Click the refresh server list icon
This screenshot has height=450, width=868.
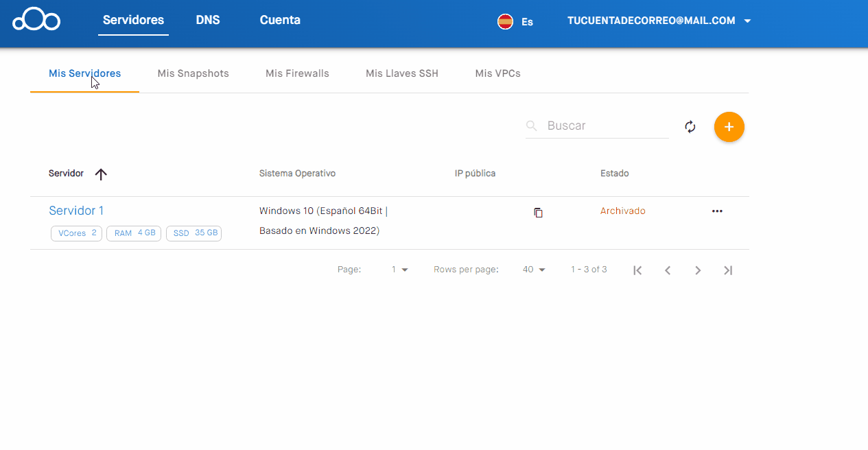coord(690,127)
